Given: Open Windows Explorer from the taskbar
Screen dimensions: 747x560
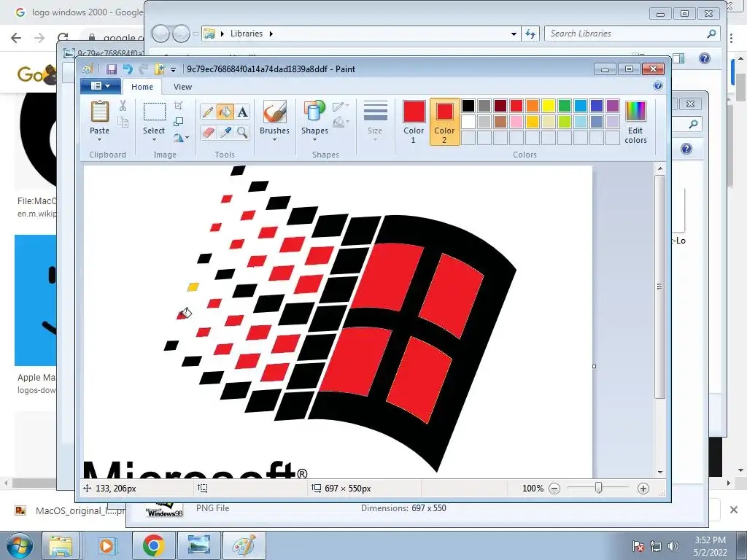Looking at the screenshot, I should click(61, 545).
